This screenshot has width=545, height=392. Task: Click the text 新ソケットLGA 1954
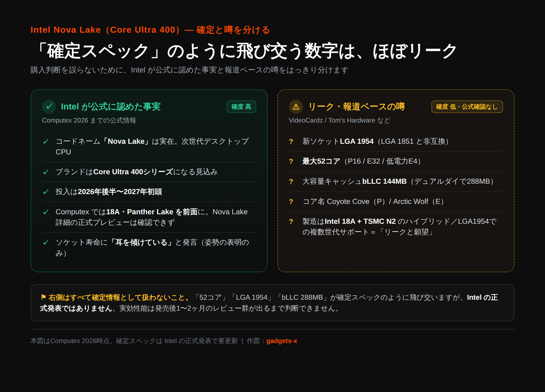coord(338,141)
